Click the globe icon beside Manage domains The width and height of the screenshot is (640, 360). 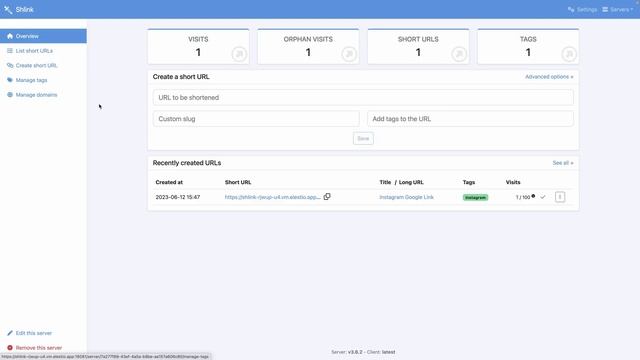[x=10, y=95]
